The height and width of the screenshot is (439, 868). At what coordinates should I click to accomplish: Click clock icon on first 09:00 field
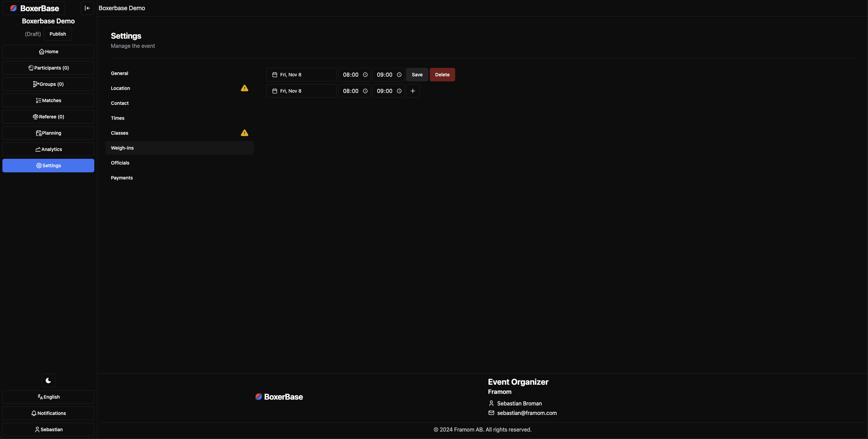tap(399, 75)
